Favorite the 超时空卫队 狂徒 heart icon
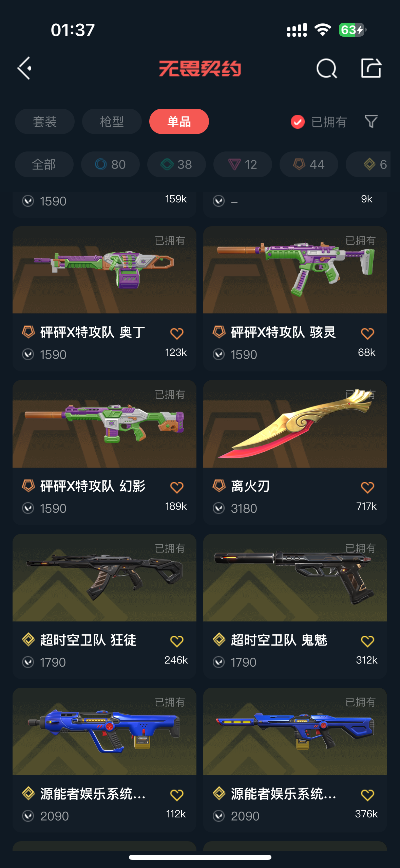The image size is (400, 868). 177,641
